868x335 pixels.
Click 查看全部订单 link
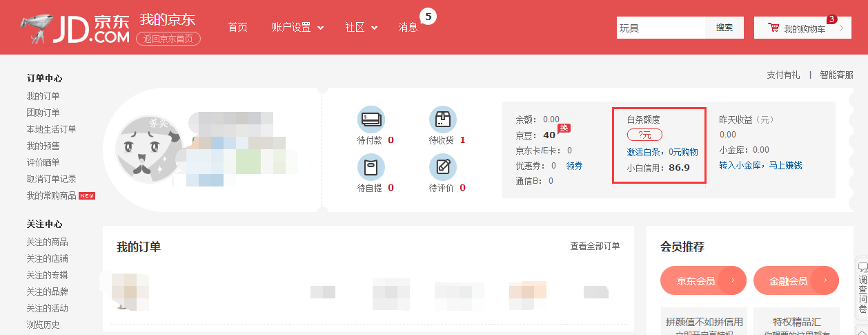click(x=595, y=246)
